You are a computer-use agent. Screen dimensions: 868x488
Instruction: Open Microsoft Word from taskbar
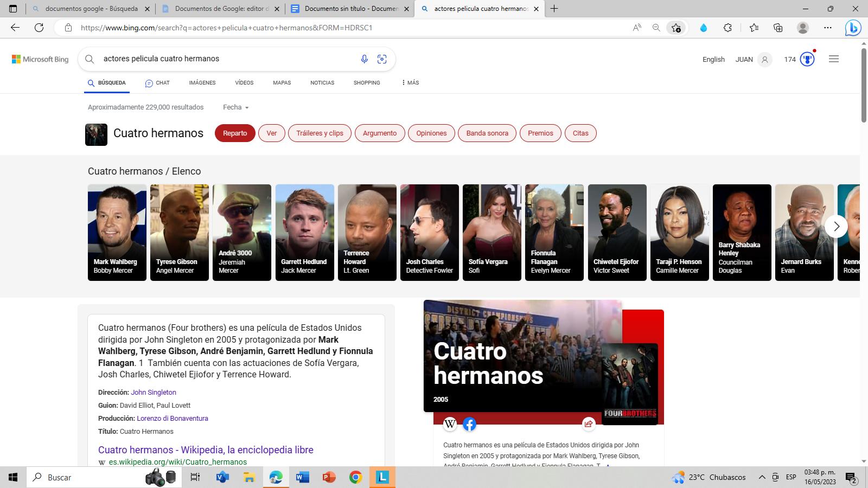302,477
